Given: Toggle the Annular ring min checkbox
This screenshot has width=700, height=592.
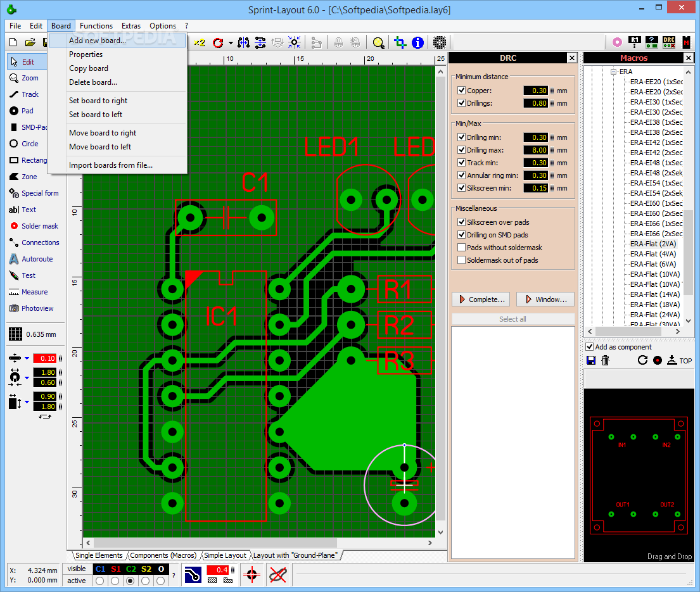Looking at the screenshot, I should pyautogui.click(x=462, y=175).
